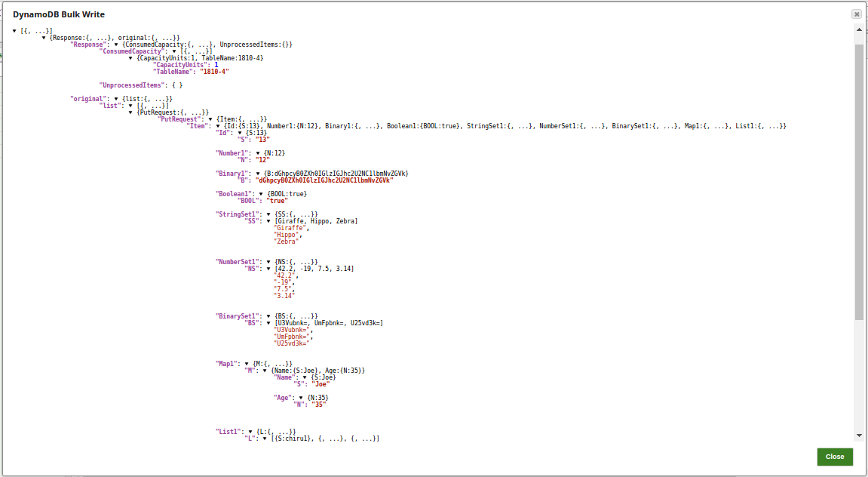Select the red "42.2" number entry
Screen dimensions: 868x477
point(284,275)
